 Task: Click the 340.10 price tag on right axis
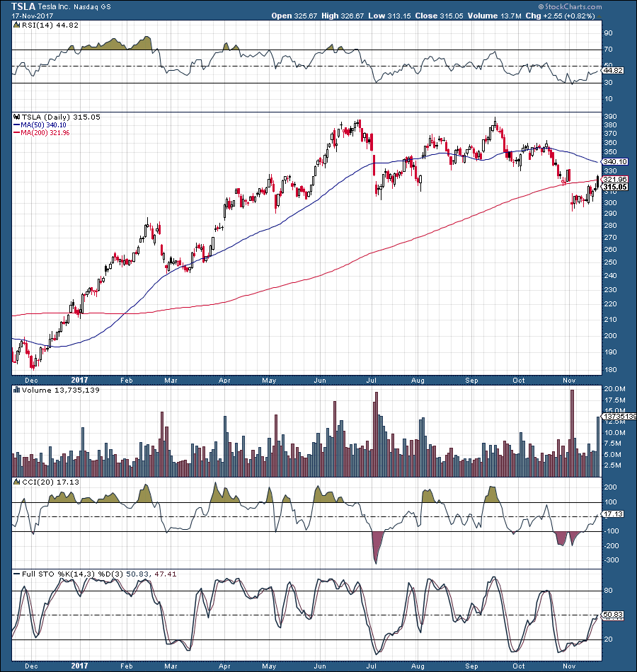tap(614, 161)
